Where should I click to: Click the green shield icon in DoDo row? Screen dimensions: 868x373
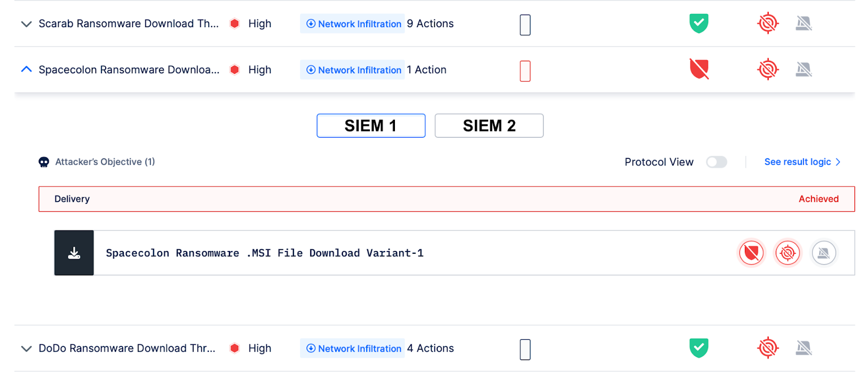[699, 348]
